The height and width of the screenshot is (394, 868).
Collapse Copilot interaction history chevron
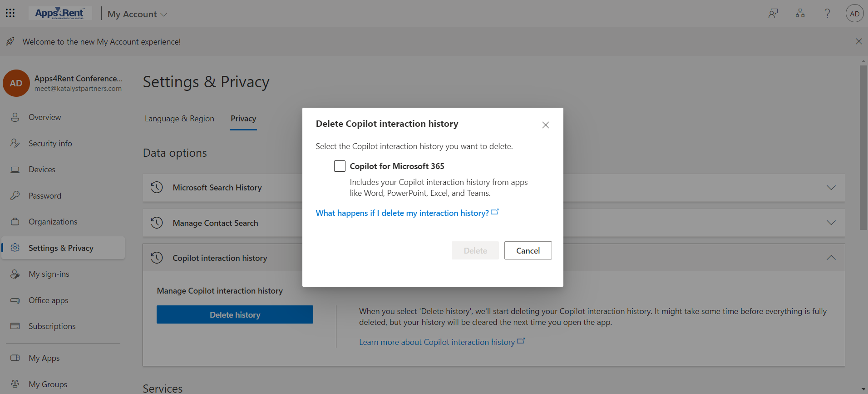831,258
